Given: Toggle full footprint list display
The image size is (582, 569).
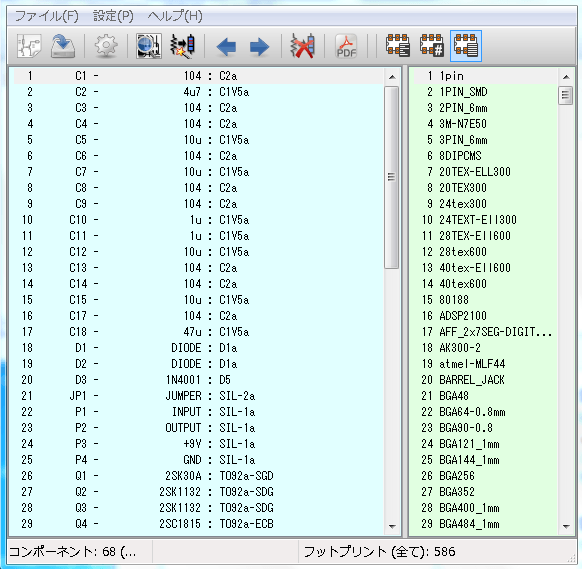Looking at the screenshot, I should click(466, 46).
